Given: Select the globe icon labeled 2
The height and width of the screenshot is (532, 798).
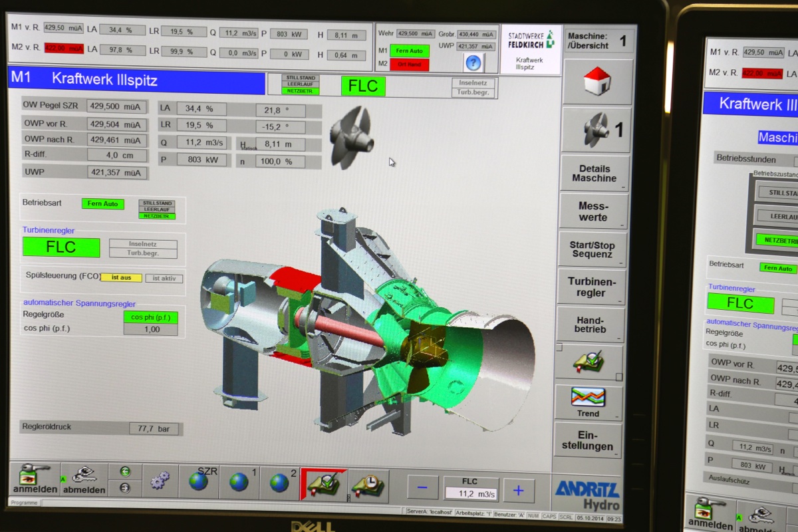Looking at the screenshot, I should (279, 481).
